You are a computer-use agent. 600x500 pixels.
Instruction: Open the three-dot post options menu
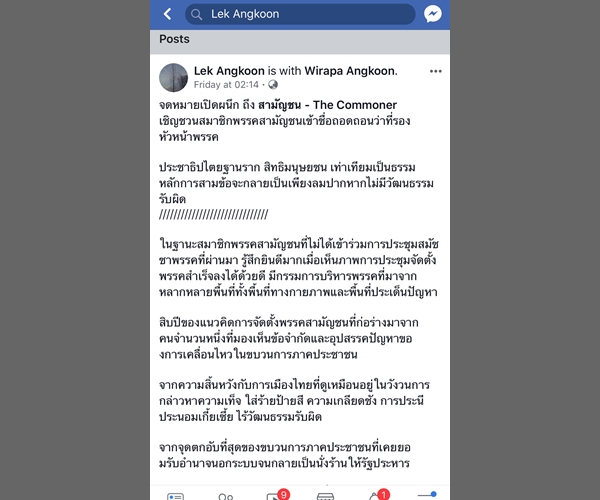(x=435, y=71)
